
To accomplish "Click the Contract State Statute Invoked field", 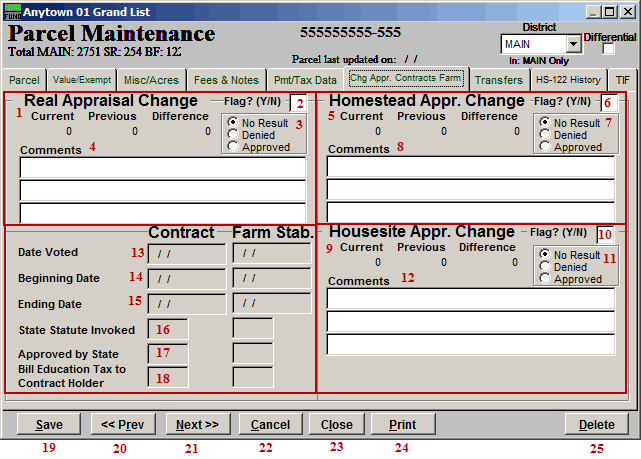I will click(167, 328).
